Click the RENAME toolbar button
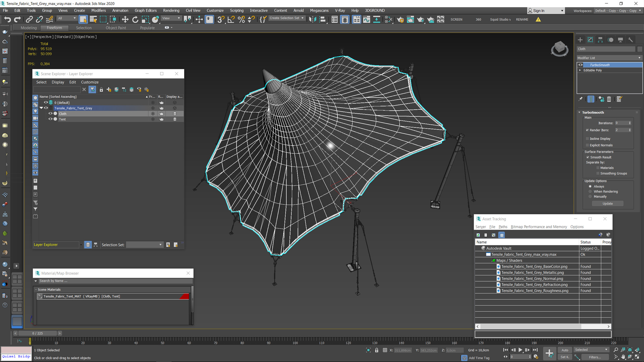The width and height of the screenshot is (644, 362). click(522, 19)
